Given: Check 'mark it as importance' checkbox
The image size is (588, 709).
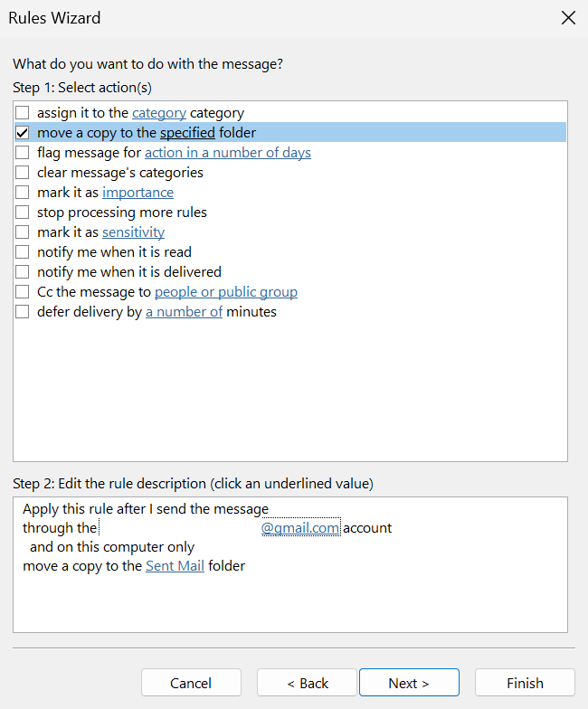Looking at the screenshot, I should coord(22,192).
